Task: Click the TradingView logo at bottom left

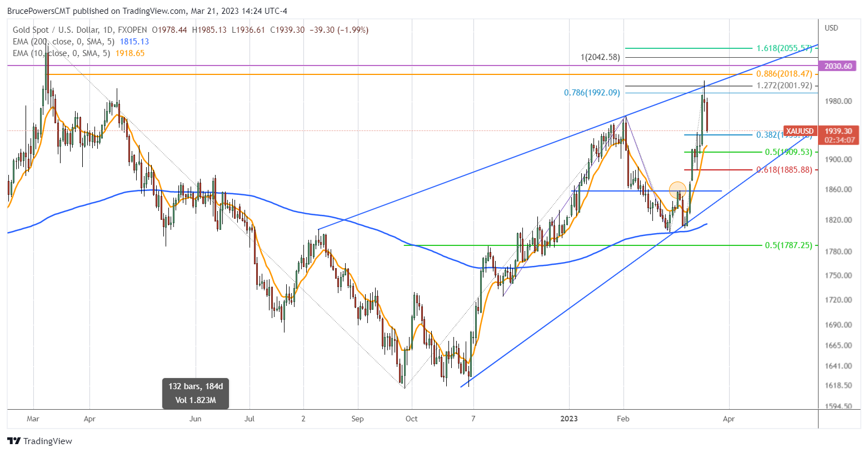Action: point(40,441)
